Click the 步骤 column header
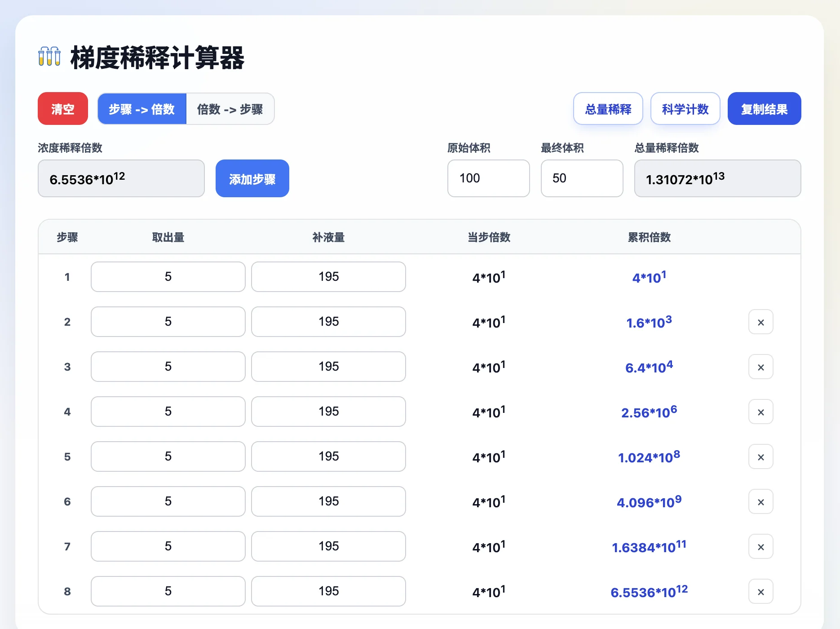 tap(67, 237)
